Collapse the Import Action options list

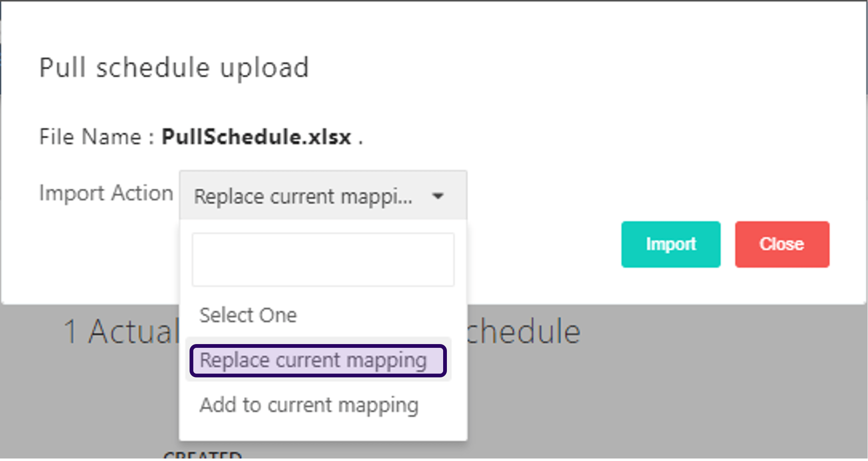coord(323,195)
